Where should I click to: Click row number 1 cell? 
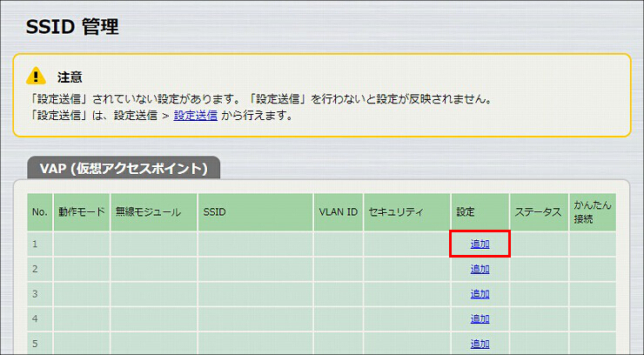[x=40, y=244]
